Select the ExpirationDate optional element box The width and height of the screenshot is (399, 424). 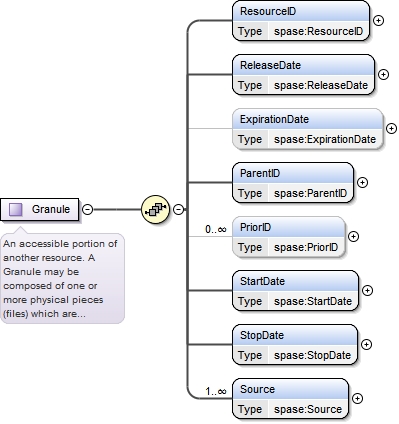pyautogui.click(x=308, y=129)
